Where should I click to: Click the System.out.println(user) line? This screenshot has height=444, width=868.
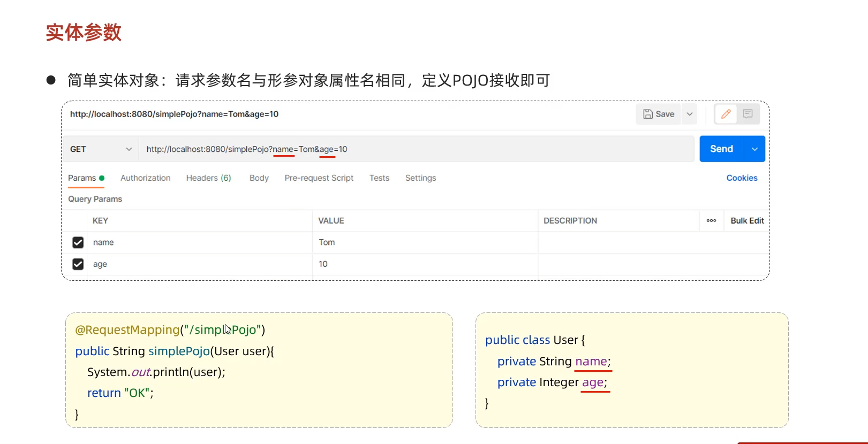[156, 372]
